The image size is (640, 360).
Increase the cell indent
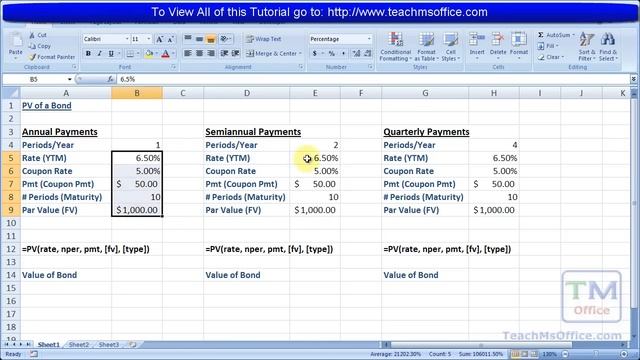236,53
